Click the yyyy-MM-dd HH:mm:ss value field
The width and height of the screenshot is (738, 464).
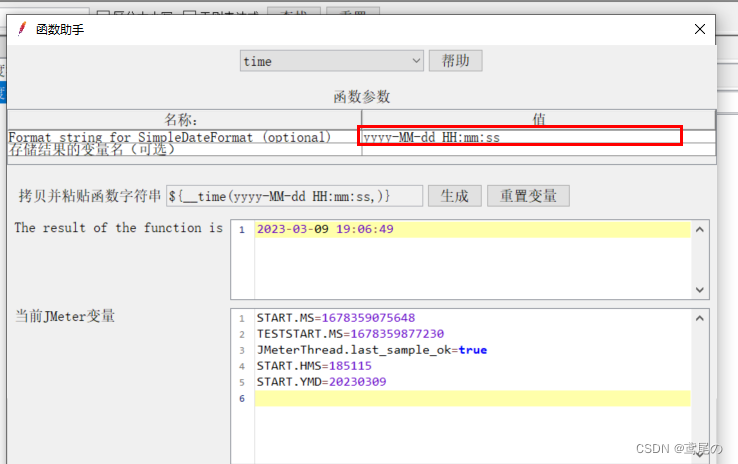pos(520,137)
